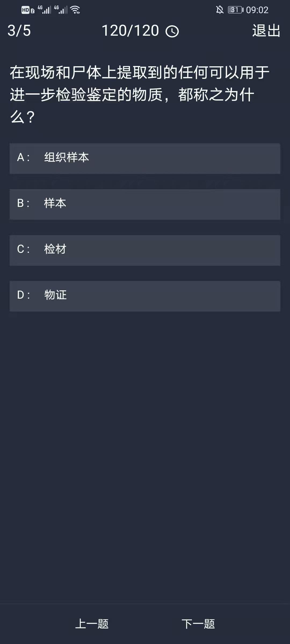Tap the 09:02 time in the status bar
Viewport: 290px width, 644px height.
coord(257,10)
